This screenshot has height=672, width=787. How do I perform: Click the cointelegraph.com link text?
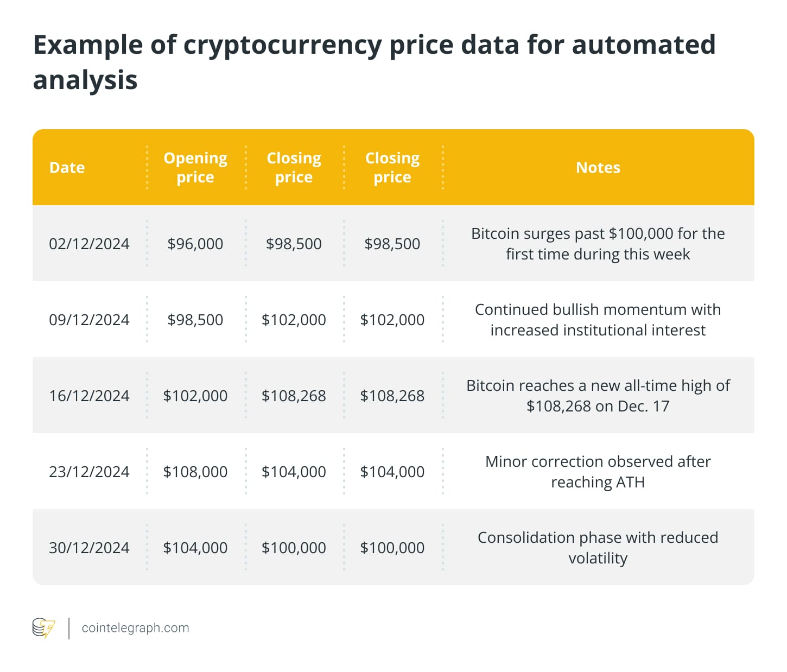[135, 628]
